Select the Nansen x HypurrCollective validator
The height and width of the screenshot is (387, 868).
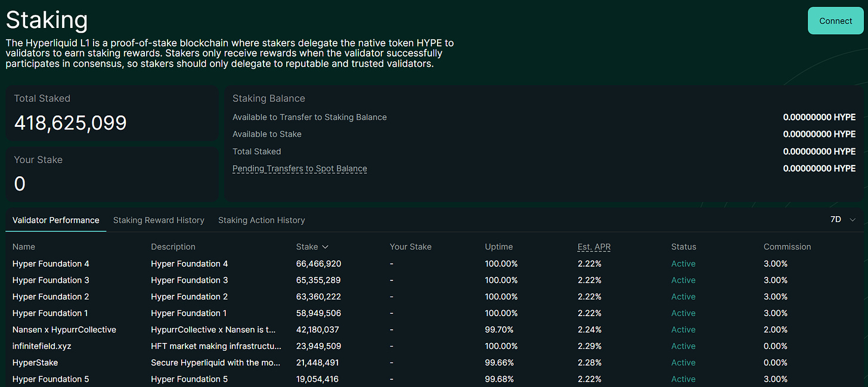pos(64,330)
